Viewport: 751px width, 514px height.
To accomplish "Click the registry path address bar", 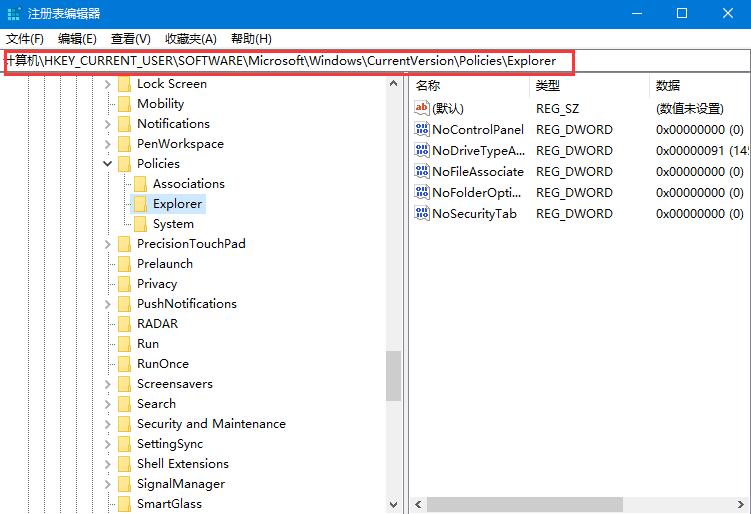I will pos(290,61).
